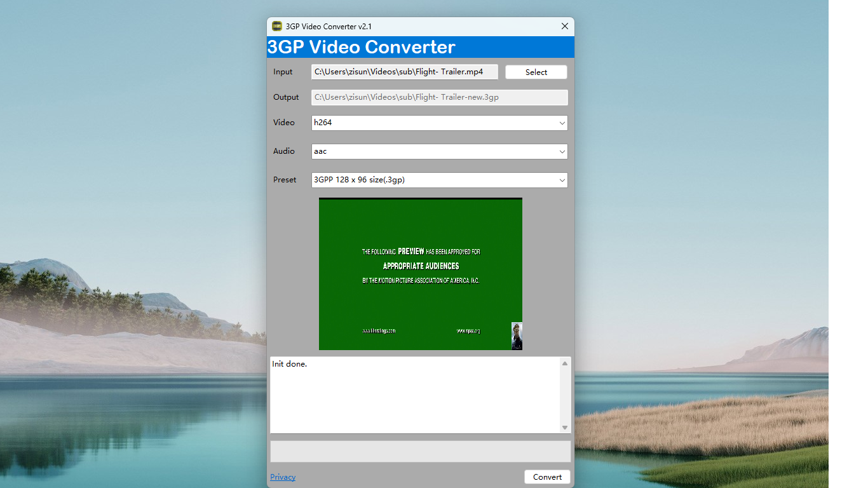Click the log scrollbar down arrow

coord(565,428)
